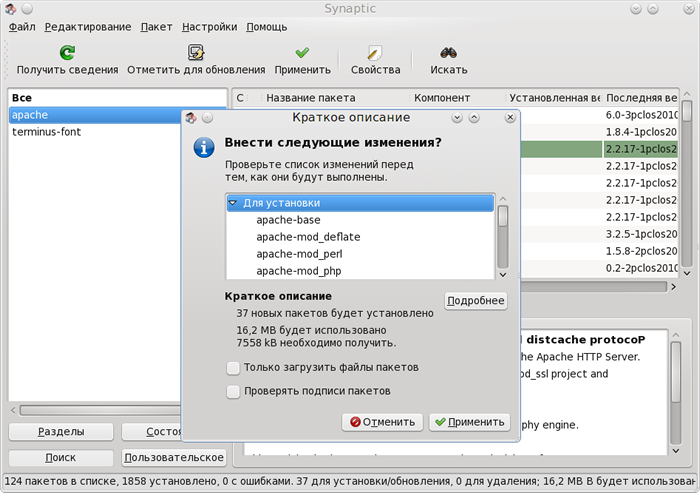Open the Пакет menu
The image size is (700, 493).
click(156, 27)
